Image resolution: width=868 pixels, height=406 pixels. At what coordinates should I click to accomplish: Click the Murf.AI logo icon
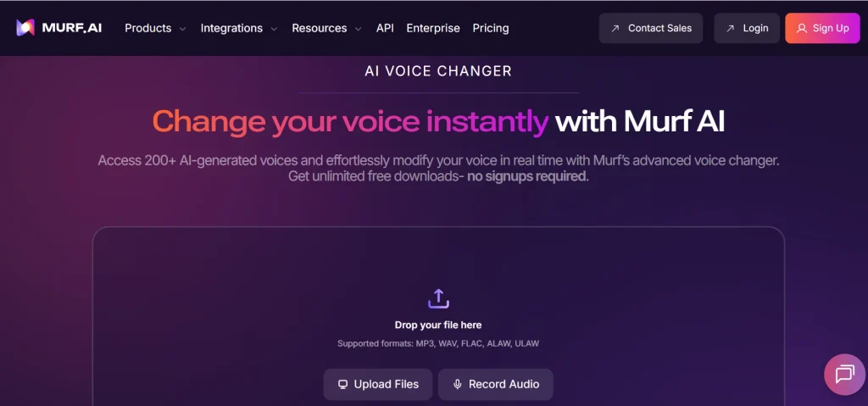25,28
